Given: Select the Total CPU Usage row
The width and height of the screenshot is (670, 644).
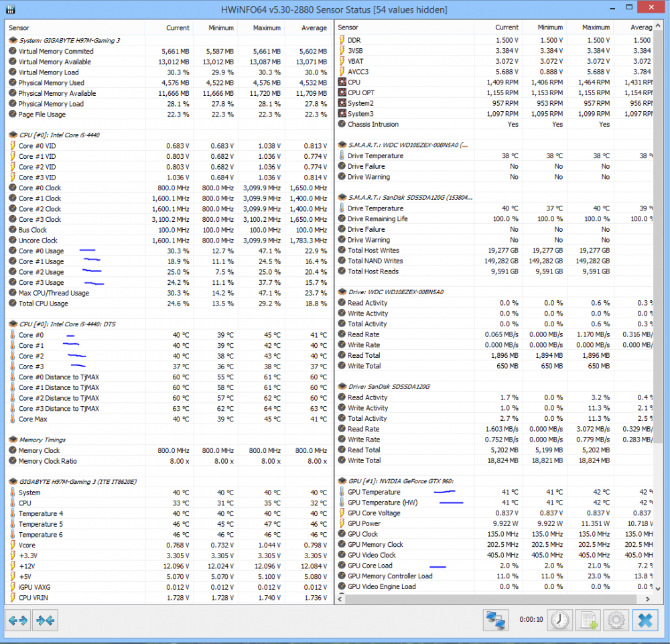Looking at the screenshot, I should tap(44, 304).
